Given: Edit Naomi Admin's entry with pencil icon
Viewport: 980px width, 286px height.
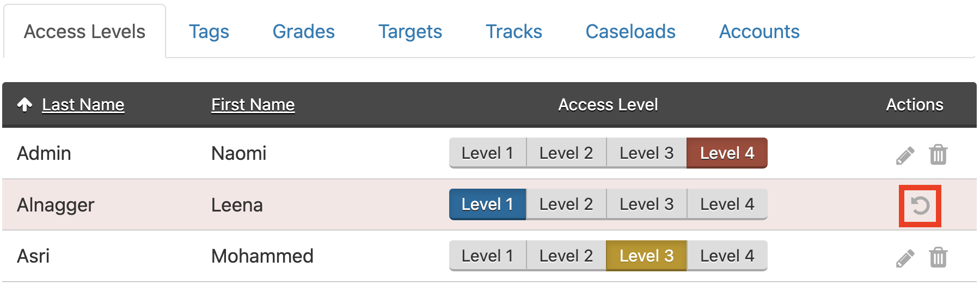Looking at the screenshot, I should (x=905, y=155).
